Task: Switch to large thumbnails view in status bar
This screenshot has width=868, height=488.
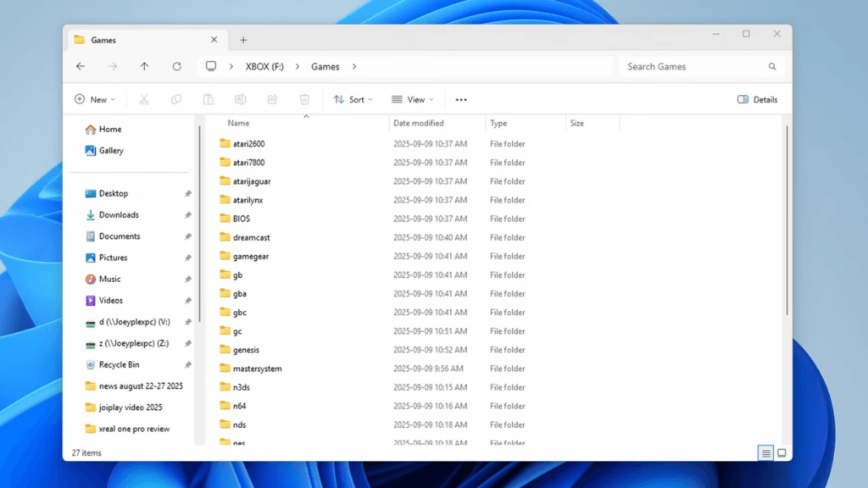Action: coord(782,453)
